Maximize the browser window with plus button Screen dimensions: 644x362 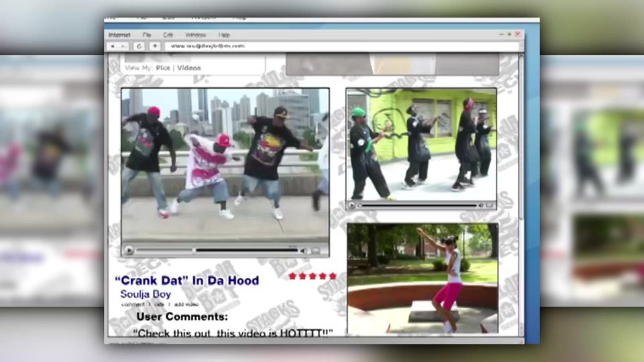[509, 34]
